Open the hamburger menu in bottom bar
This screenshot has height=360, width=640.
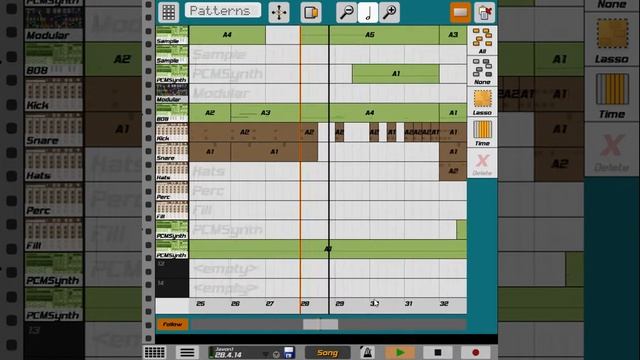(x=187, y=352)
